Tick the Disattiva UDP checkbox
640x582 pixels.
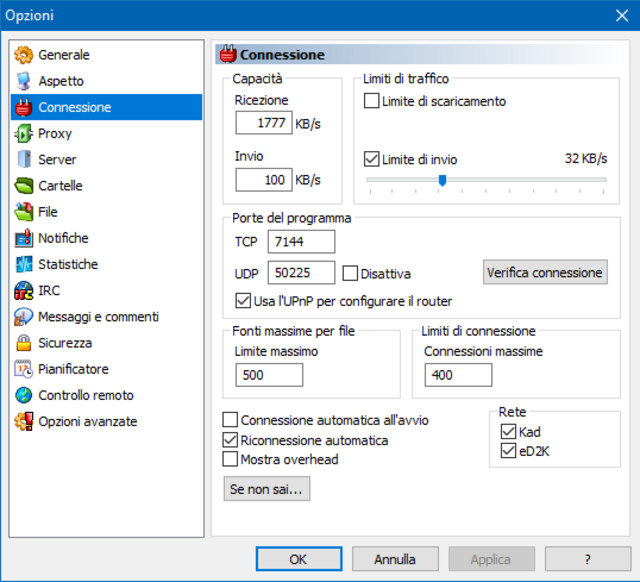click(x=350, y=273)
